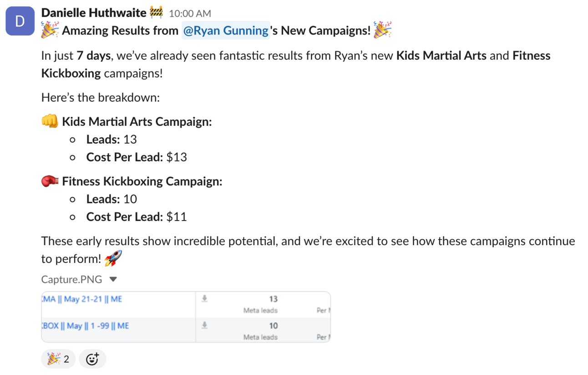The height and width of the screenshot is (375, 588).
Task: Click party popper emoji before 'Amazing Results'
Action: point(50,31)
